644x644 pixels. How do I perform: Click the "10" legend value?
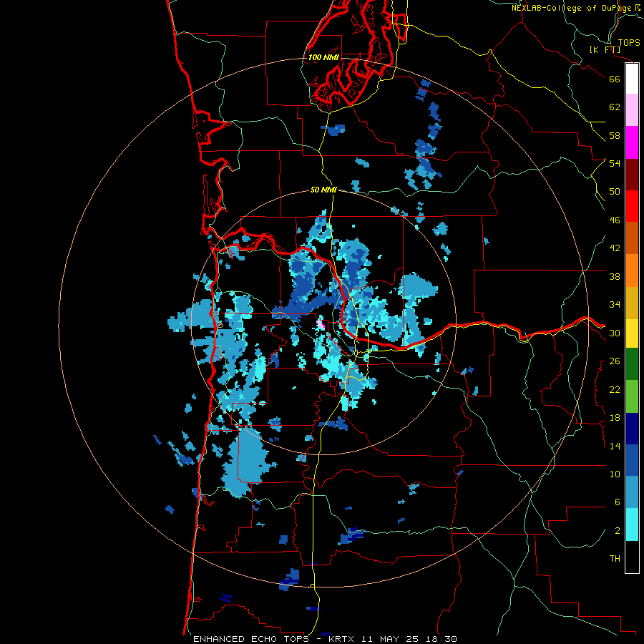(x=615, y=474)
